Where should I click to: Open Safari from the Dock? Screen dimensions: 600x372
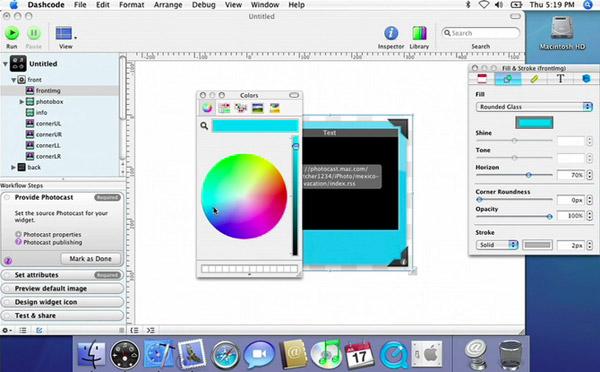pyautogui.click(x=225, y=354)
